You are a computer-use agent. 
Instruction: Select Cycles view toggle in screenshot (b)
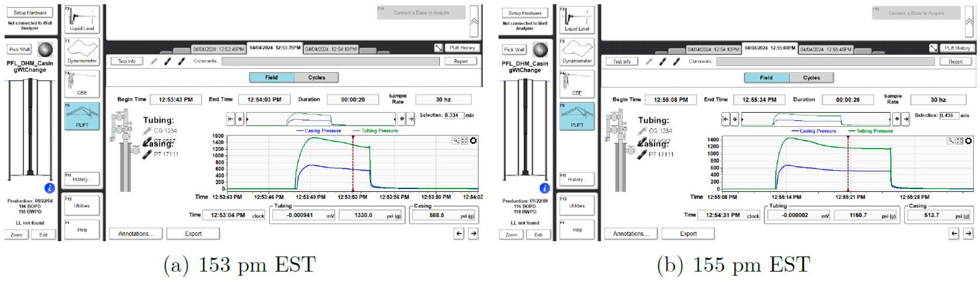811,78
